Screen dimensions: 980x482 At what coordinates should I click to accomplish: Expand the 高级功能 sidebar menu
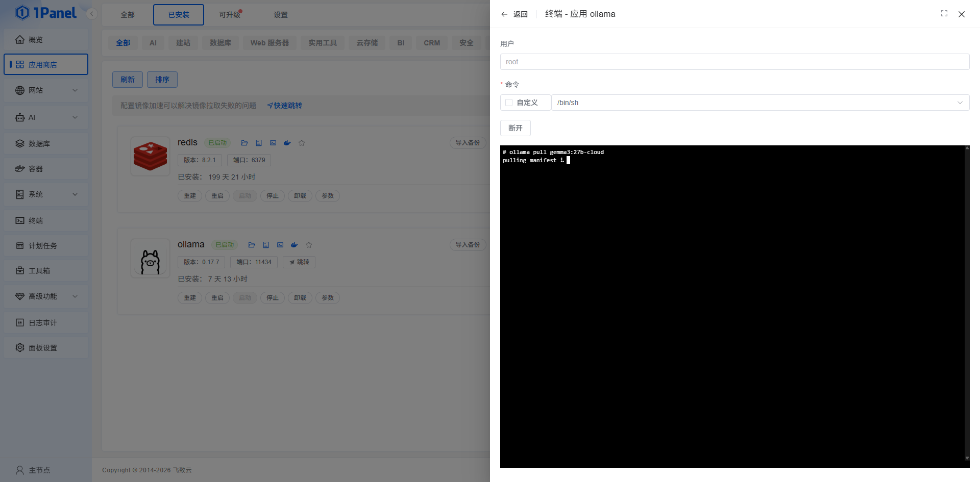coord(46,296)
